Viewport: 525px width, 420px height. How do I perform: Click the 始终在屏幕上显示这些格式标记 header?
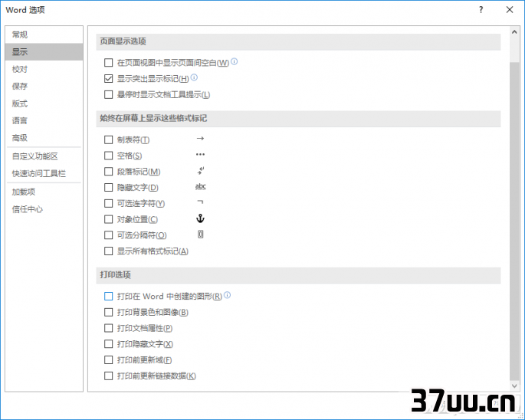pyautogui.click(x=298, y=119)
